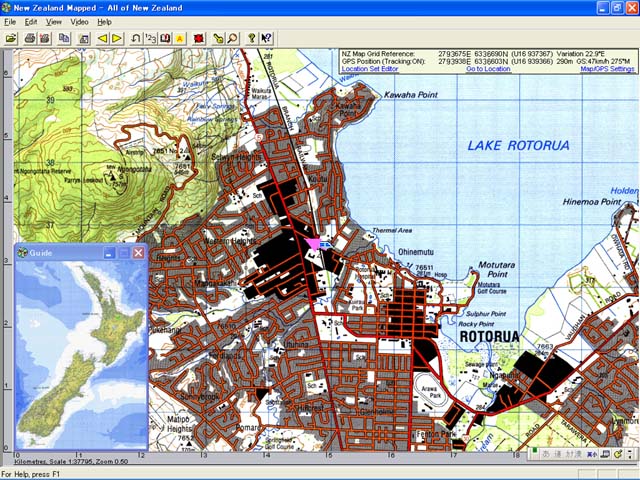Click the print preview icon beside Print
This screenshot has width=640, height=480.
pyautogui.click(x=44, y=38)
